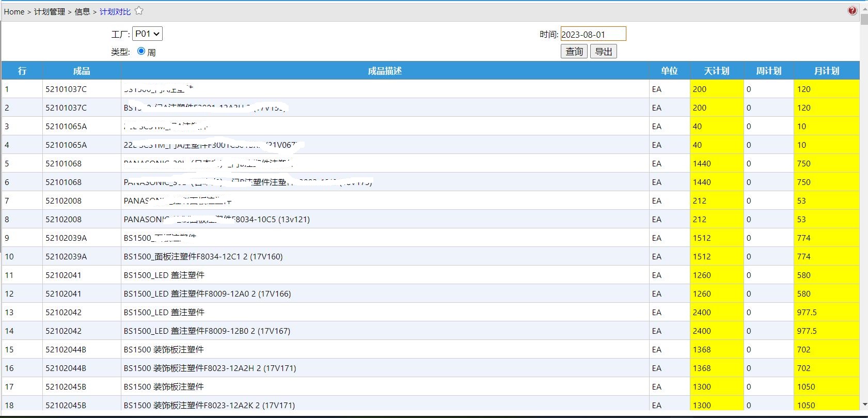Click the 行 column header
This screenshot has height=418, width=868.
pyautogui.click(x=22, y=71)
